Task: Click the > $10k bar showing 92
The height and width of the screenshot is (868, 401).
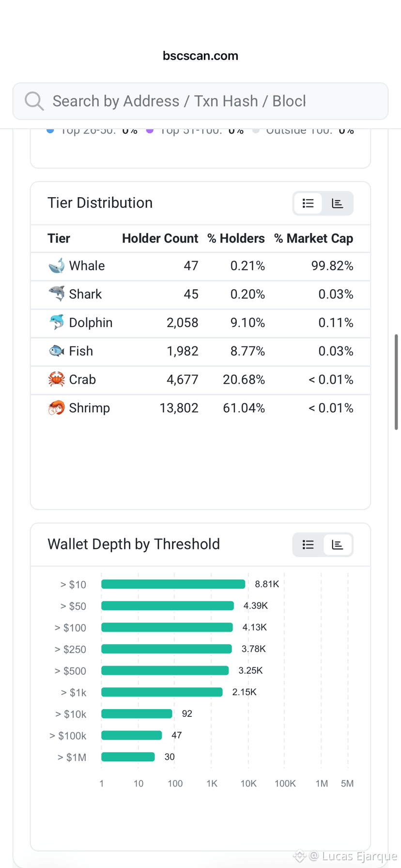Action: point(137,713)
